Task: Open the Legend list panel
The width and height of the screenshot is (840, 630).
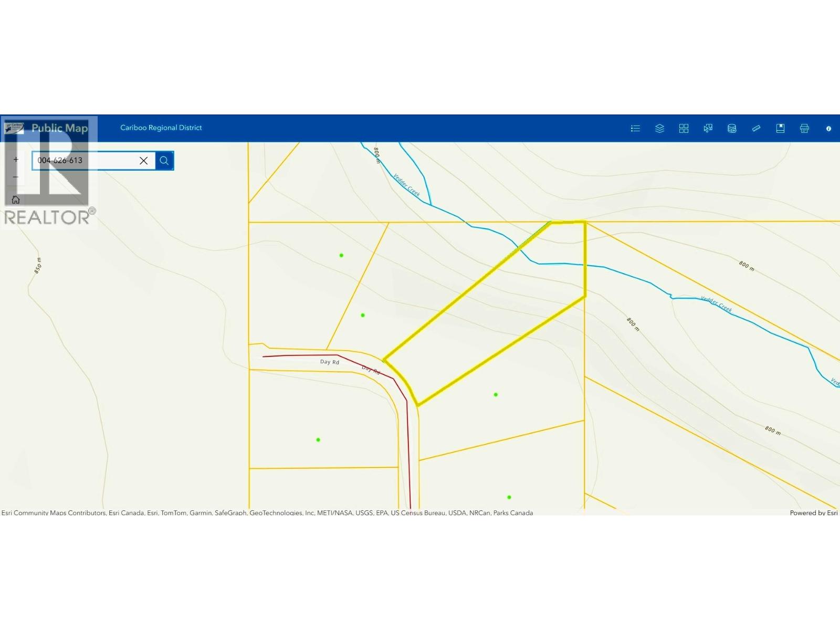Action: tap(635, 128)
